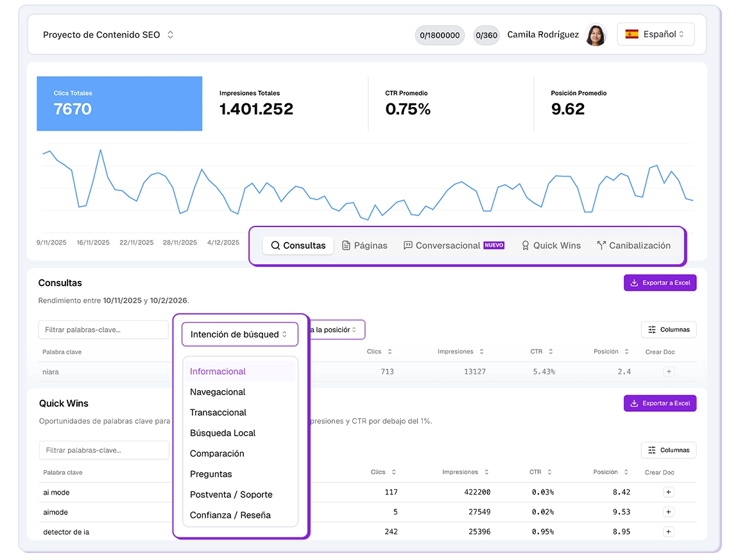Click the plus icon to create a doc for 'detector de ia'

tap(668, 531)
